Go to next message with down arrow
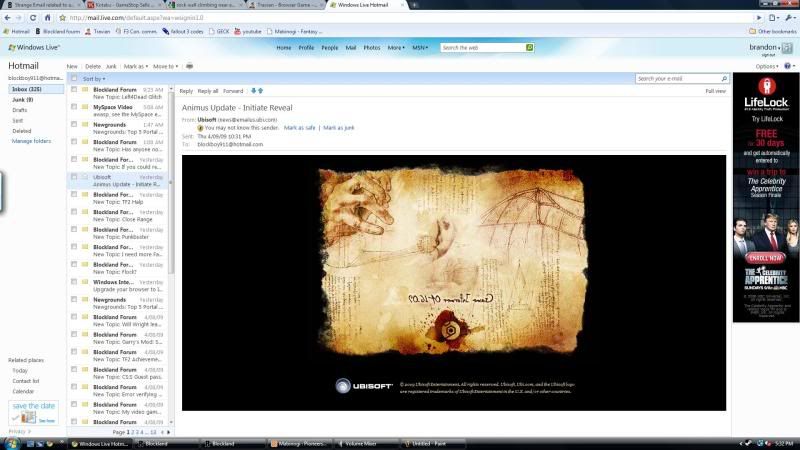This screenshot has width=800, height=450. coord(254,91)
